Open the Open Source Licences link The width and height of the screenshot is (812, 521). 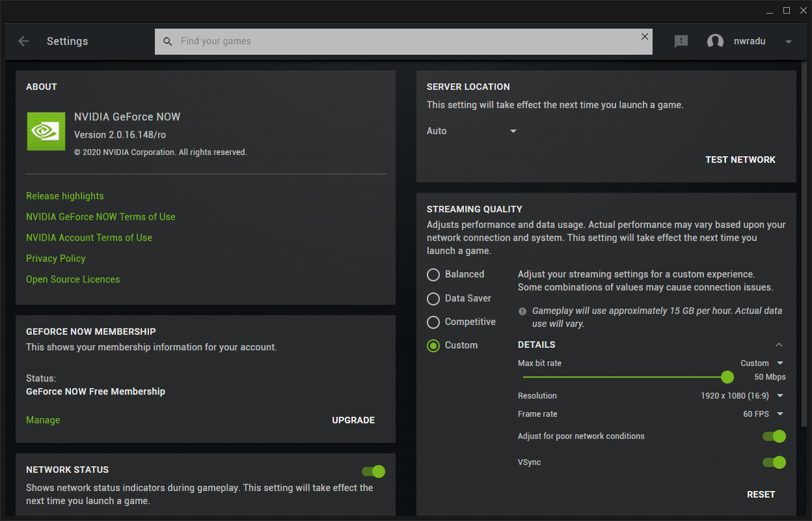[73, 279]
